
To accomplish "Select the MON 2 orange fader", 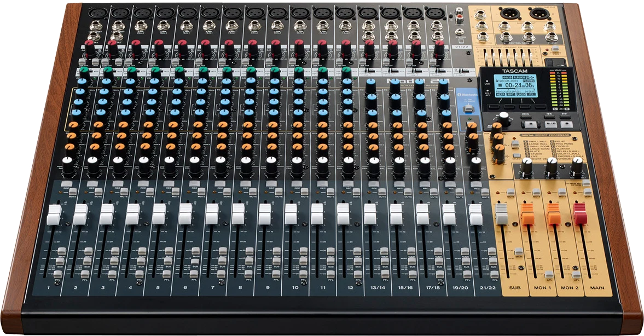I will 554,214.
